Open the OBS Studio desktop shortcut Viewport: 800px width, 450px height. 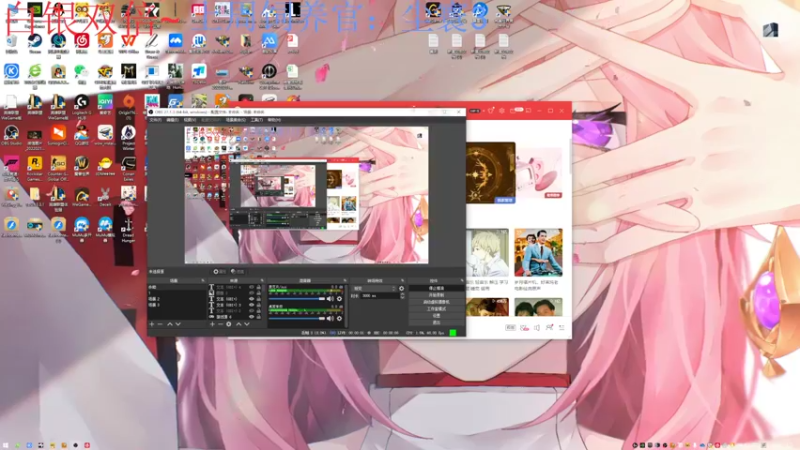point(11,133)
